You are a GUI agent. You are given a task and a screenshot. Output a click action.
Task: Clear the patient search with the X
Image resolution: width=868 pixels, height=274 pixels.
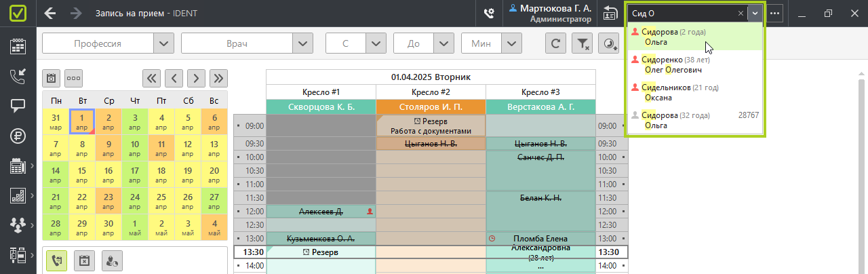[x=741, y=13]
